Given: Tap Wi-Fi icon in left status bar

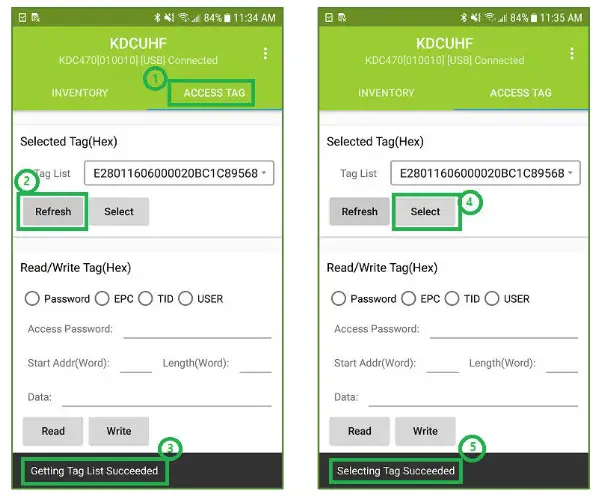Looking at the screenshot, I should coord(183,17).
